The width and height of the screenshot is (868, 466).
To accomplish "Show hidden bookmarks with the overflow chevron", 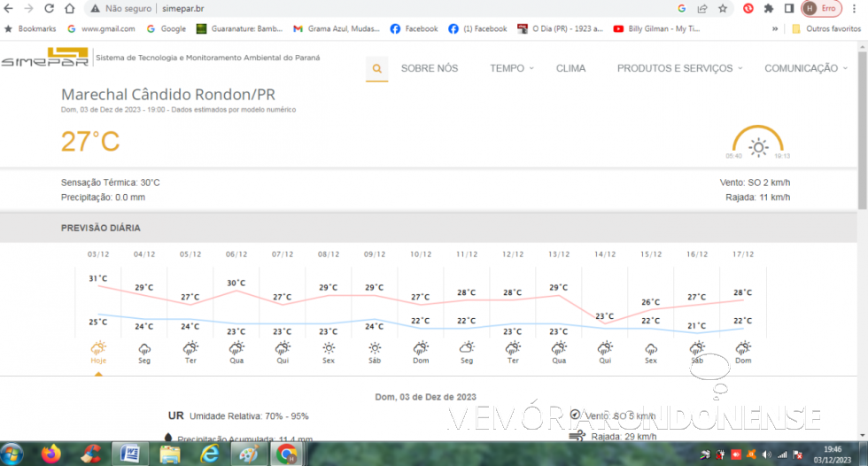I will tap(776, 28).
